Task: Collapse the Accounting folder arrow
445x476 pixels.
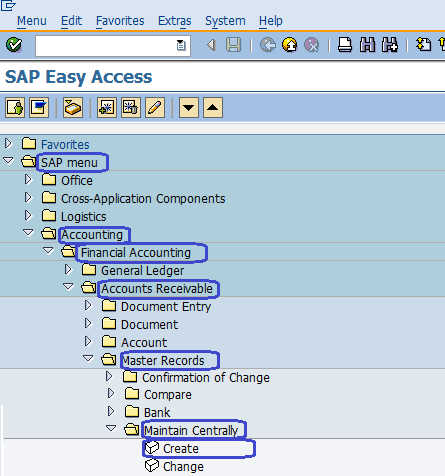Action: (x=28, y=232)
